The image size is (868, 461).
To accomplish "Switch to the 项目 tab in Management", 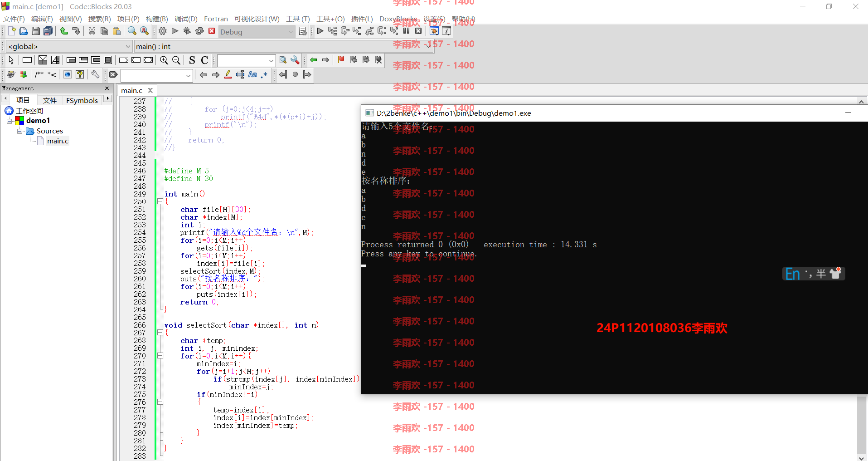I will [23, 100].
